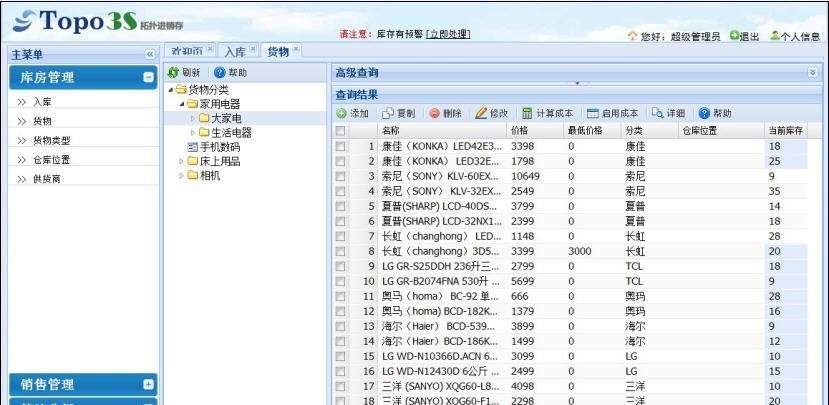This screenshot has height=405, width=829.
Task: Expand the 高级查询 panel arrow
Action: tap(813, 72)
